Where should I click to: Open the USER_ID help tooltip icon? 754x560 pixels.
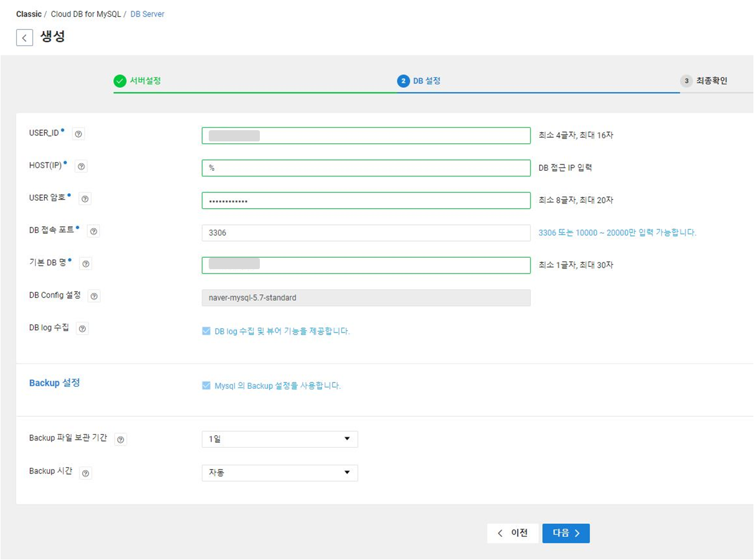(78, 133)
